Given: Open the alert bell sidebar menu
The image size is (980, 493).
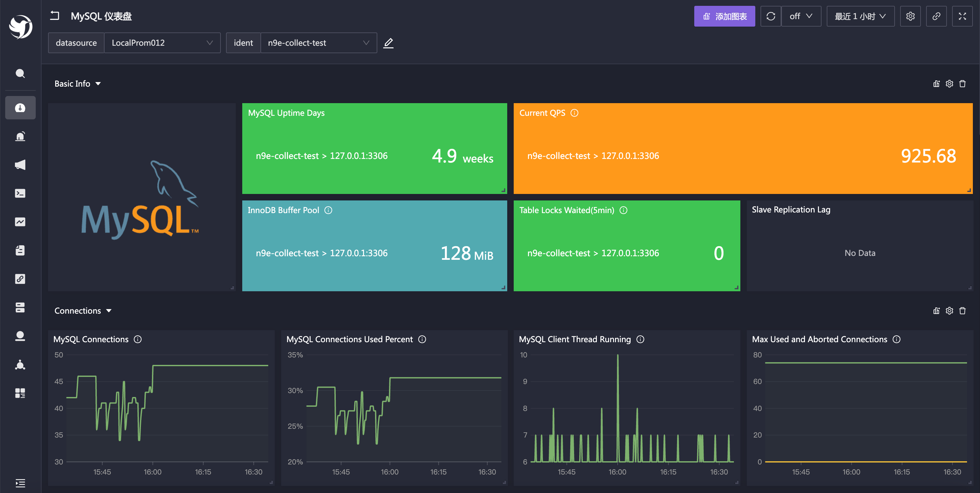Looking at the screenshot, I should pos(20,137).
